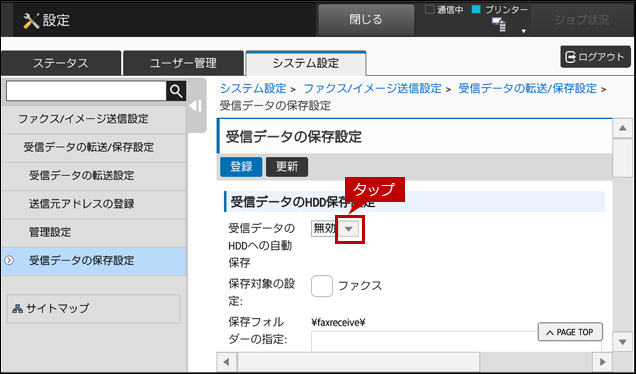The width and height of the screenshot is (636, 374).
Task: Click the vertical scrollbar thumb
Action: pyautogui.click(x=623, y=158)
